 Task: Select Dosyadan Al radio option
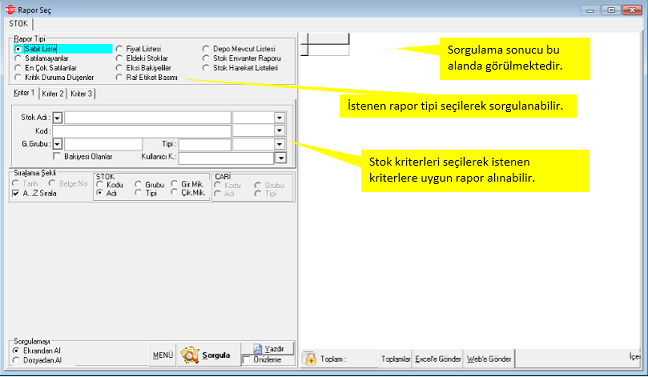pos(16,360)
